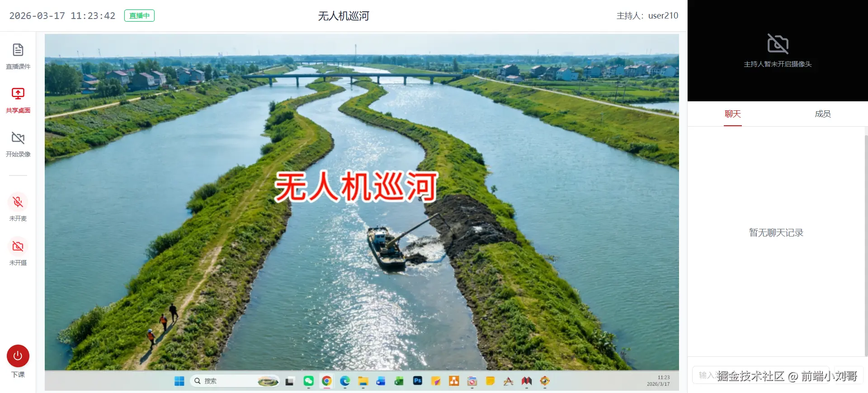The width and height of the screenshot is (868, 393).
Task: Click the taskbar 搜索 search box
Action: (x=235, y=381)
